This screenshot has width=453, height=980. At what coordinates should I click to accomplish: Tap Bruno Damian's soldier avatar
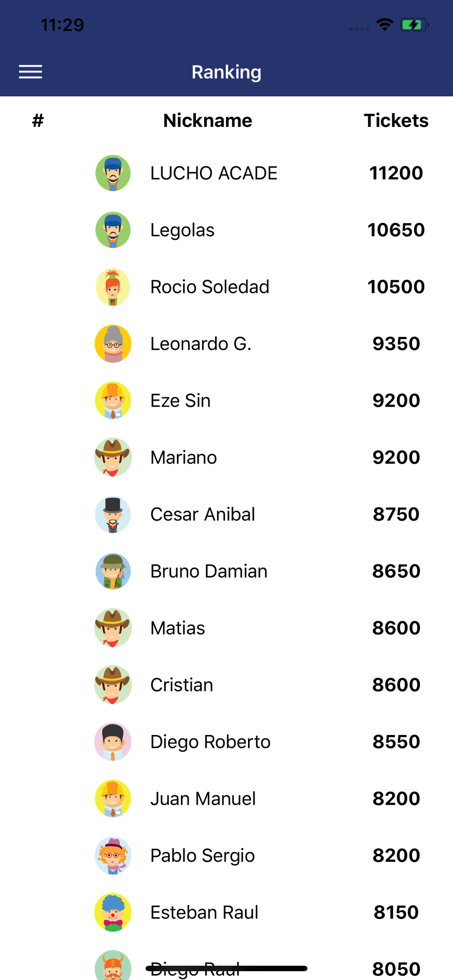(x=113, y=571)
